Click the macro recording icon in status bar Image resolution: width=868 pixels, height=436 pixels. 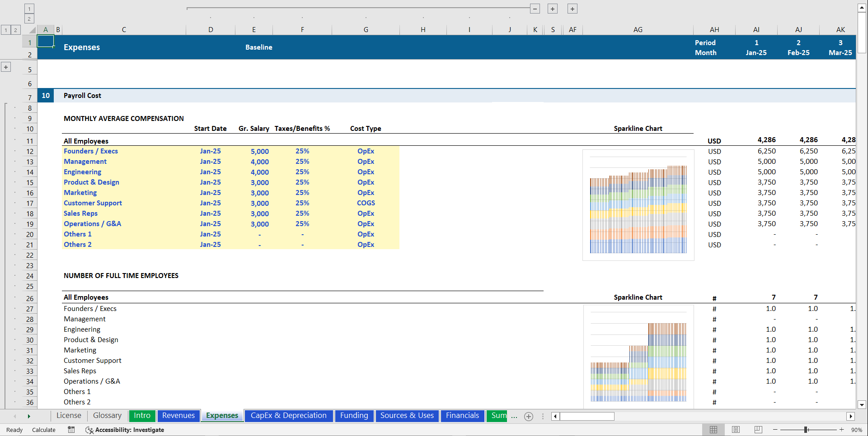tap(71, 430)
